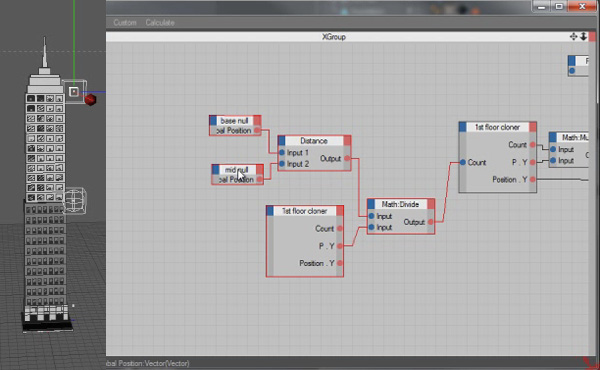The height and width of the screenshot is (370, 600).
Task: Click red corner of Math:Divide node
Action: pyautogui.click(x=430, y=204)
